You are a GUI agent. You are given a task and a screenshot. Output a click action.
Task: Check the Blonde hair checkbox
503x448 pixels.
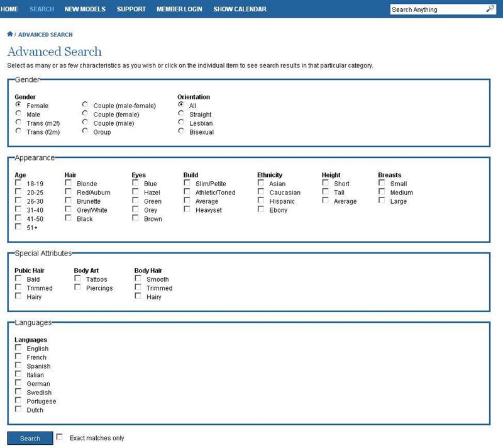(68, 182)
